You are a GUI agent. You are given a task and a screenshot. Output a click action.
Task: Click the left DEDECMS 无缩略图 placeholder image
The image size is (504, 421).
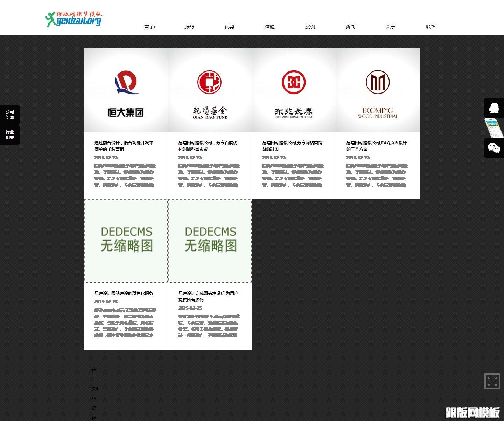125,241
